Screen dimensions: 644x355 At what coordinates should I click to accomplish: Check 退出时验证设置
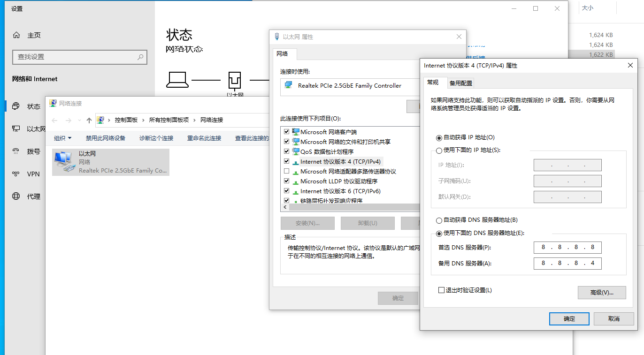tap(440, 290)
